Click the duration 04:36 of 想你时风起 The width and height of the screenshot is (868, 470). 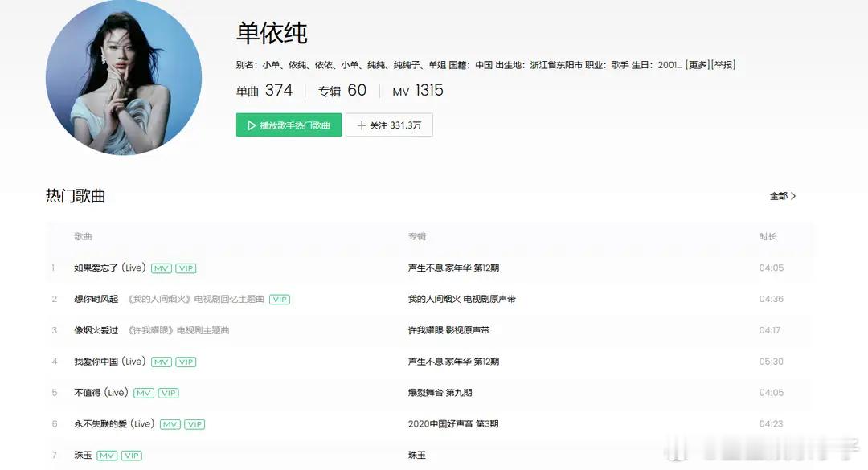click(771, 299)
